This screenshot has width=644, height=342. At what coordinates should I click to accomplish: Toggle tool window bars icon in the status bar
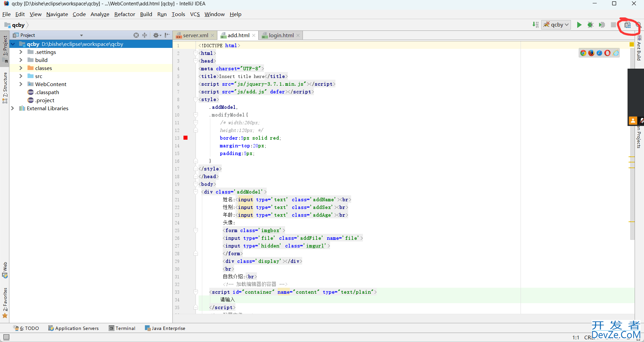coord(6,337)
